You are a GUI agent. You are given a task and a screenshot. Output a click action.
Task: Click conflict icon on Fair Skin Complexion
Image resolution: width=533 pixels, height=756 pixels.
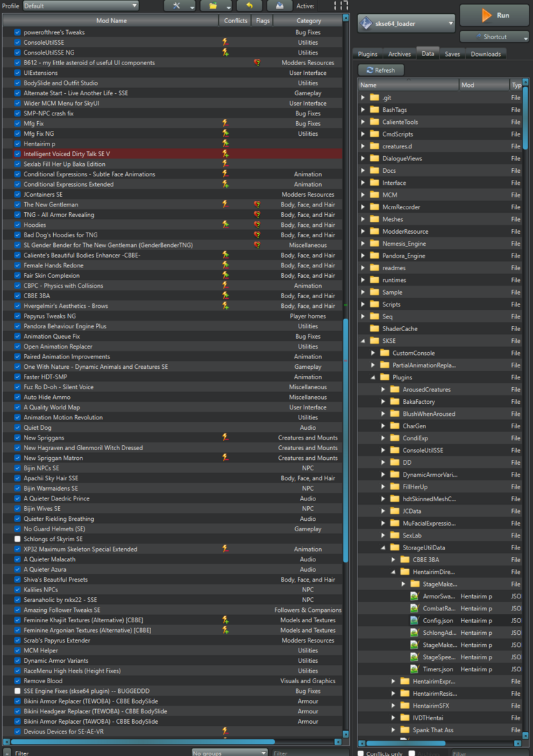coord(225,275)
